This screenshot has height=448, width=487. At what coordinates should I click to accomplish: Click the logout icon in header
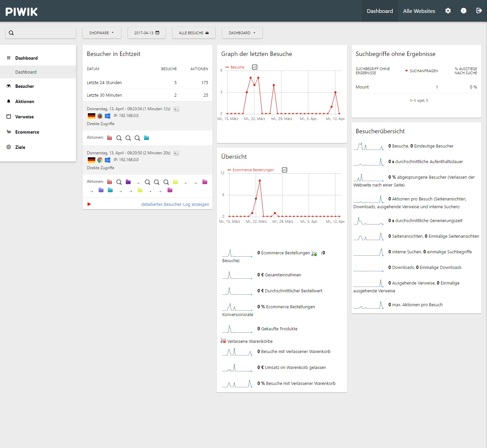tap(479, 11)
